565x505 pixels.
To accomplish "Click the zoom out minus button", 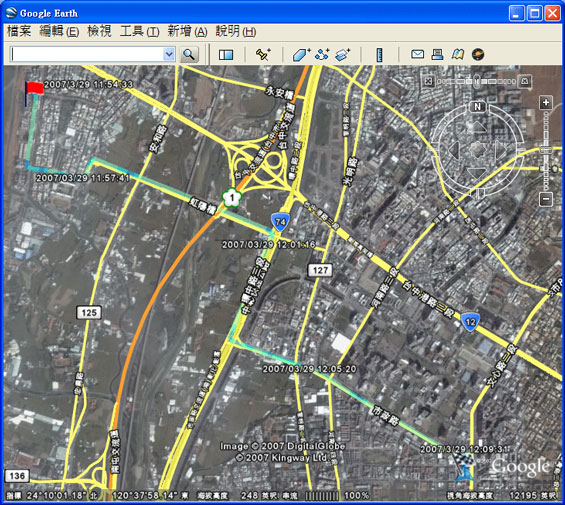I will (x=546, y=199).
